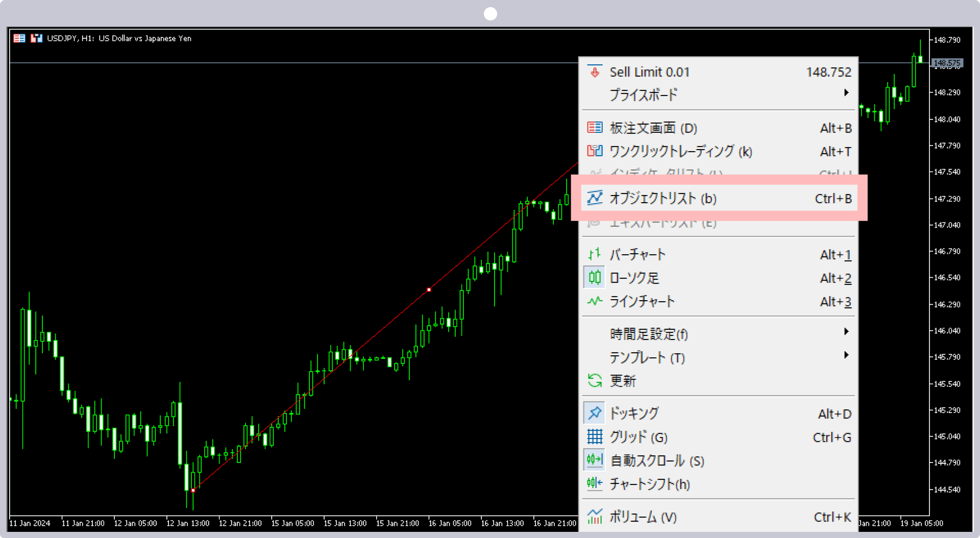This screenshot has width=980, height=538.
Task: Expand the 時間足設定(f) submenu
Action: click(x=719, y=334)
